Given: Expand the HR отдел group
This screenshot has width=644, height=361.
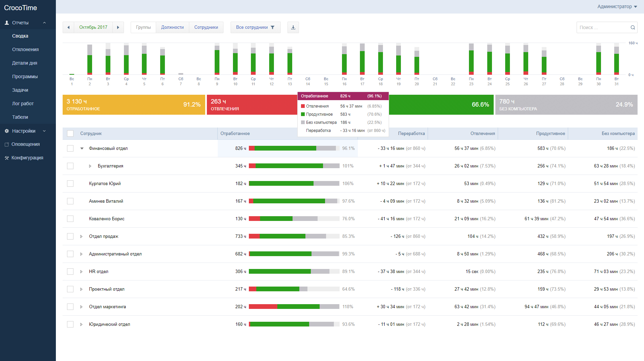Looking at the screenshot, I should click(81, 272).
